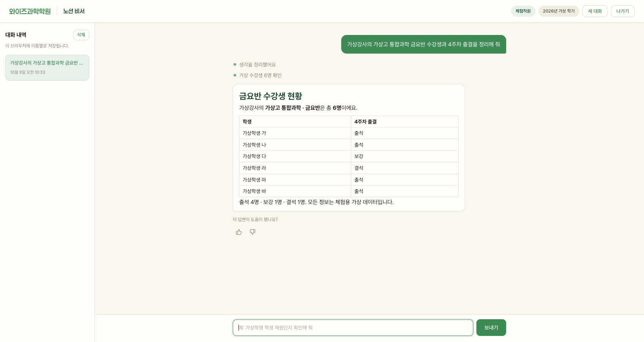Select the 가상학생 나 table cell
This screenshot has width=644, height=342.
(295, 145)
